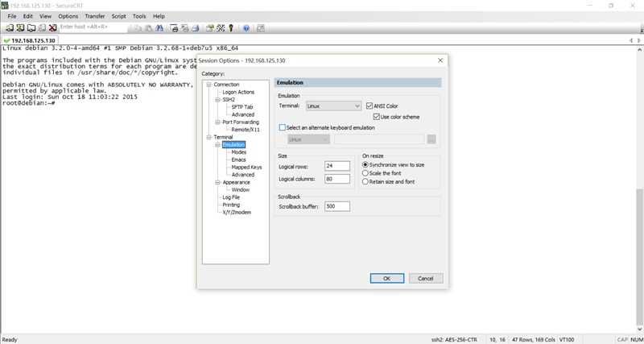Collapse the Appearance tree node
The image size is (644, 344).
pyautogui.click(x=217, y=182)
